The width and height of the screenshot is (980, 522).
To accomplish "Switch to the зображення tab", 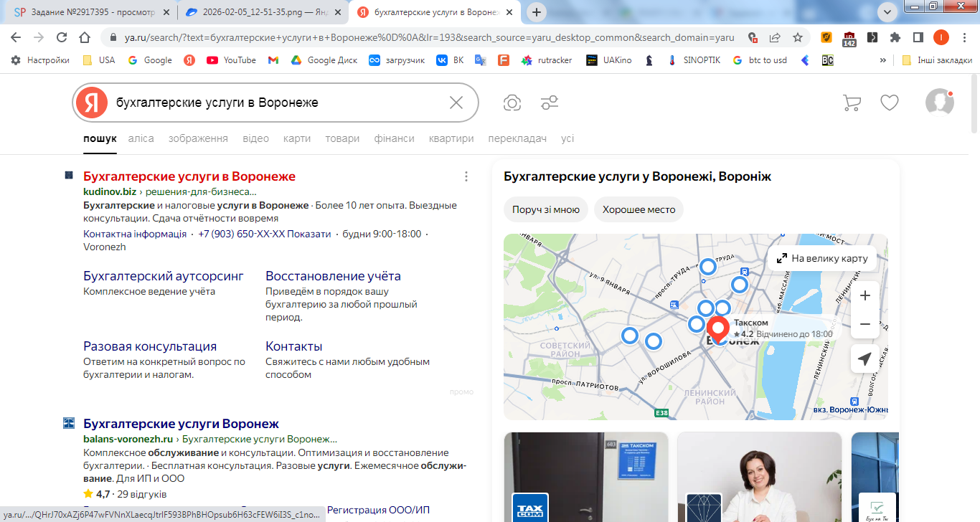I will click(x=198, y=138).
